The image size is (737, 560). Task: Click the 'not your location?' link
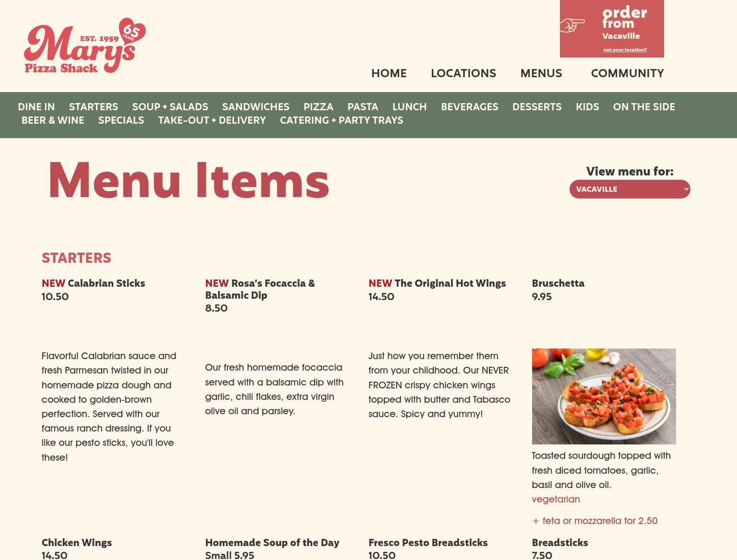click(625, 50)
